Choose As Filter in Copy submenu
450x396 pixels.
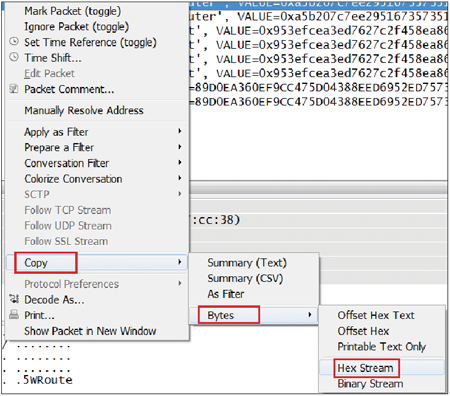click(226, 294)
